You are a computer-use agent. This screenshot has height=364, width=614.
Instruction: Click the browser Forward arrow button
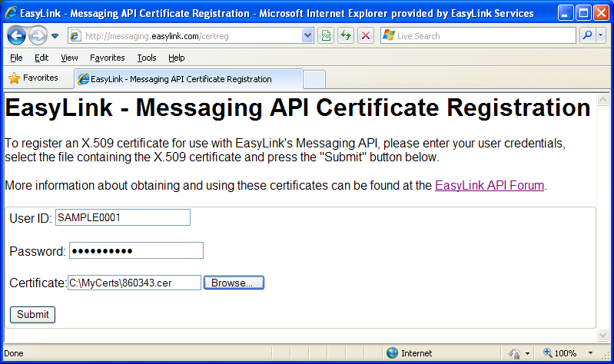pos(38,35)
